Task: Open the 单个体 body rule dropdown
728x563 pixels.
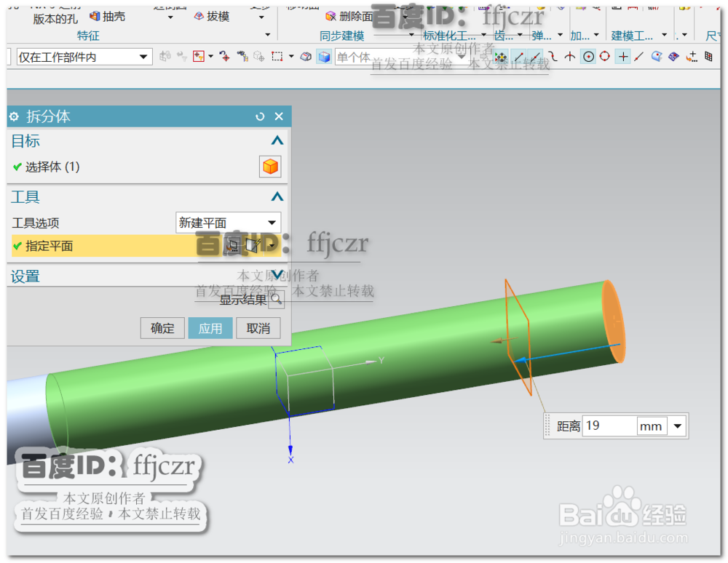Action: coord(462,57)
